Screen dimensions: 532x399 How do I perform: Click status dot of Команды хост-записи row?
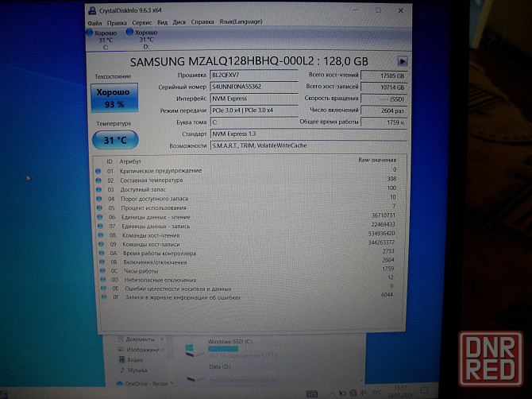(x=101, y=244)
